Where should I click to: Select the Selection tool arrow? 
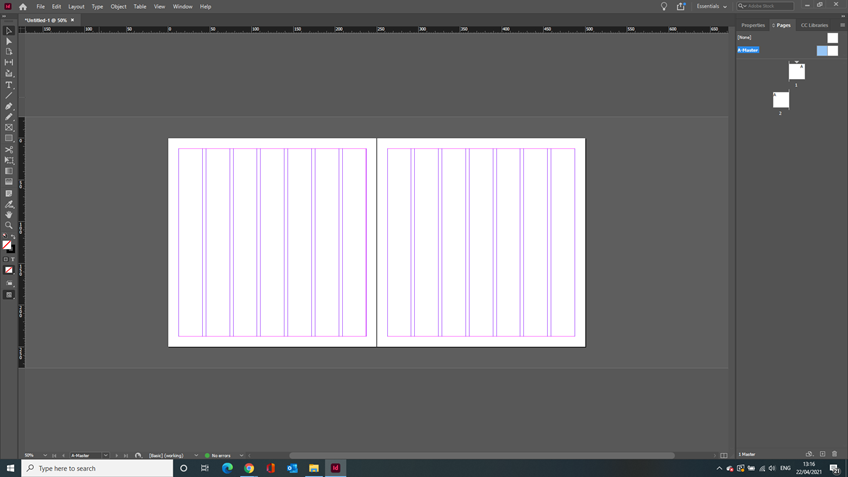[x=9, y=31]
